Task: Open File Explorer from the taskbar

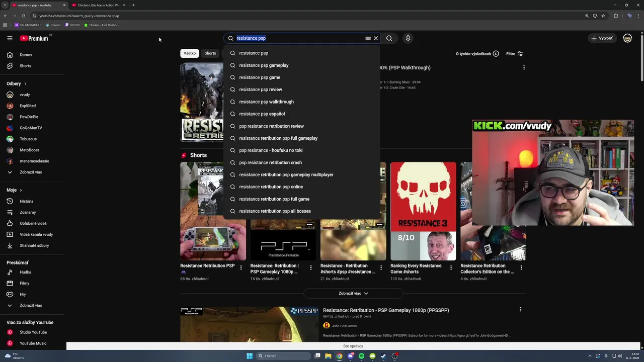Action: coord(329,356)
